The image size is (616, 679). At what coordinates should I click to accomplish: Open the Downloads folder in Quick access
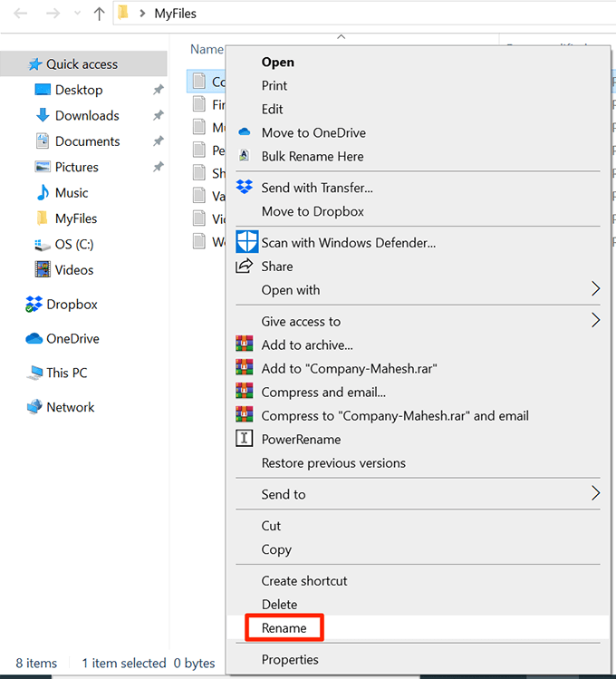pos(87,116)
